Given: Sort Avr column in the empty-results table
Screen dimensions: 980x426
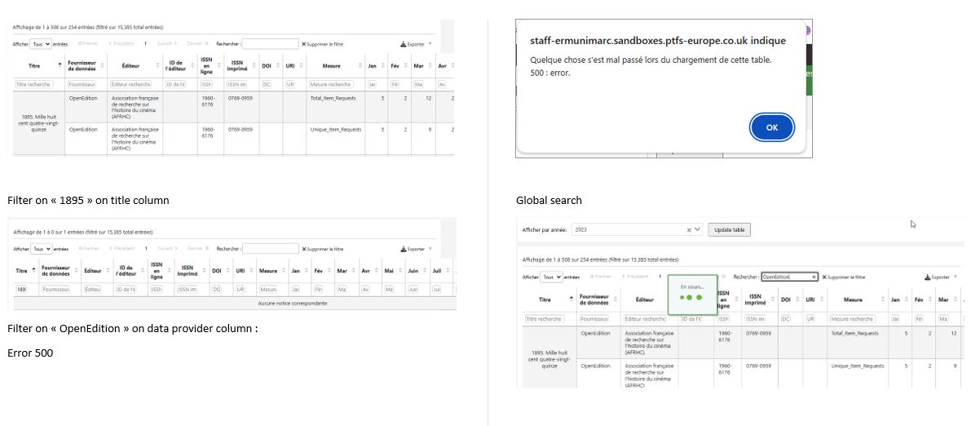Looking at the screenshot, I should click(365, 270).
